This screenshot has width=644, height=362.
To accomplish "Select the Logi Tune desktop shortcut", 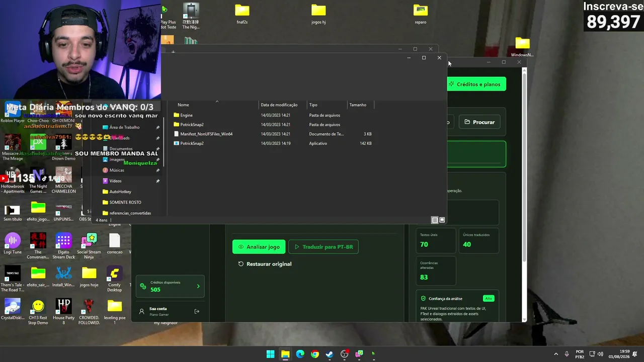I will click(x=13, y=244).
